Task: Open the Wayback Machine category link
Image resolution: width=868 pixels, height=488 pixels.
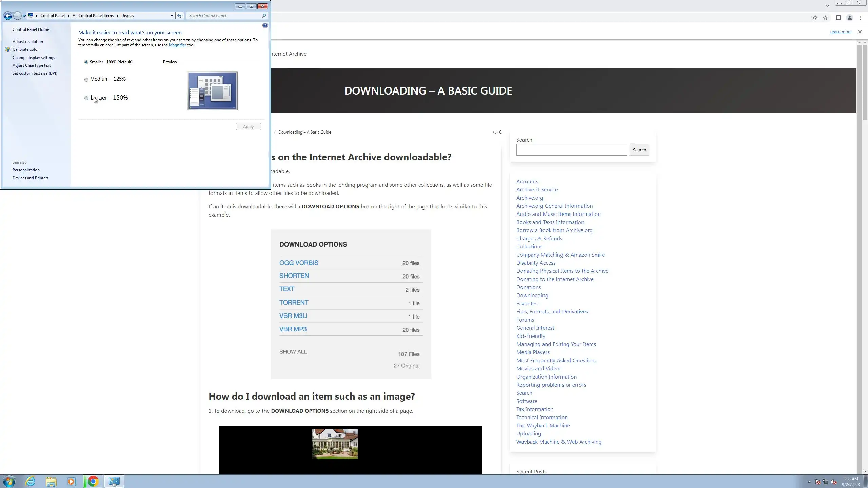Action: coord(543,425)
